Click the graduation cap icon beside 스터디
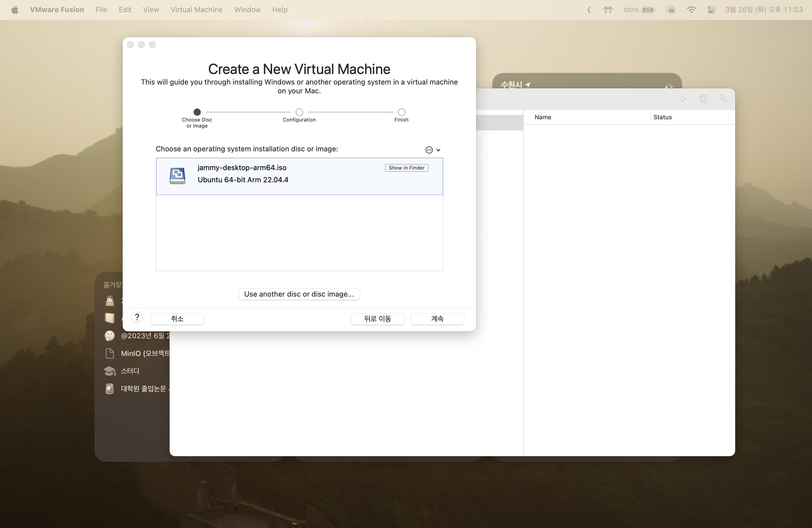The image size is (812, 528). 110,371
